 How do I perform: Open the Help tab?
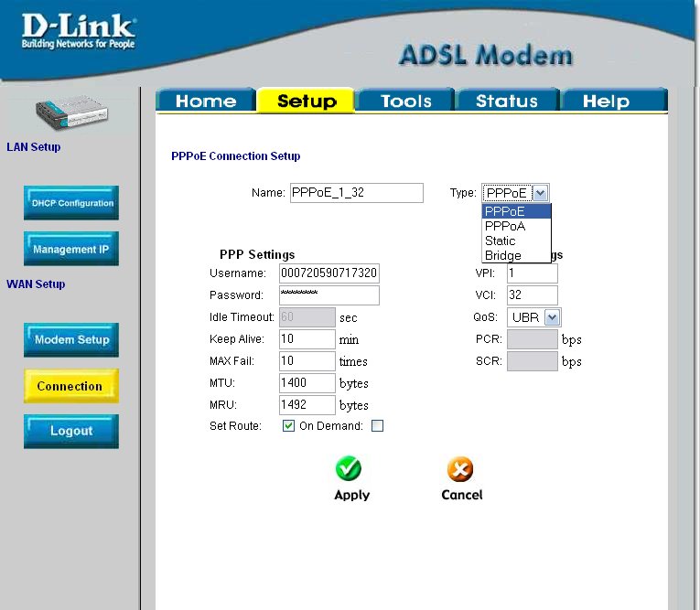[614, 101]
